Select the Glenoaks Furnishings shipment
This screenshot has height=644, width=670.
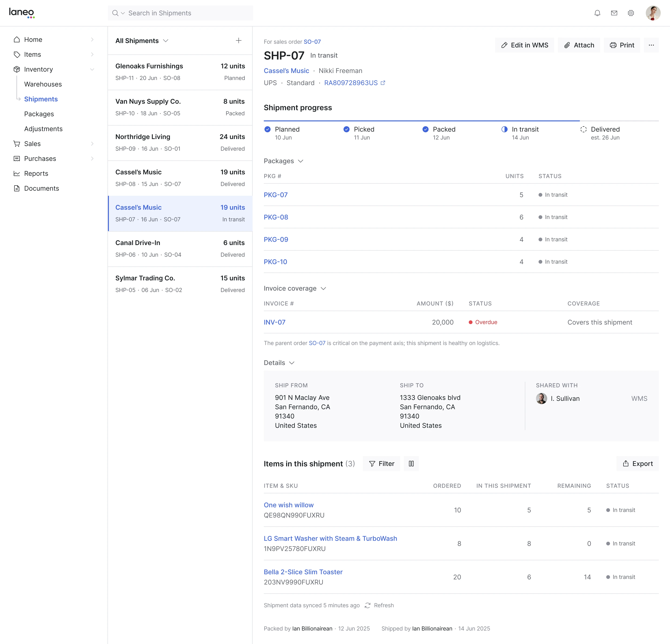tap(180, 72)
